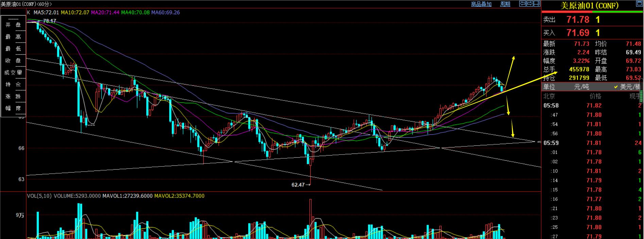Viewport: 644px width, 239px height.
Task: Select the :16 tick row at 71.77
Action: 592,199
